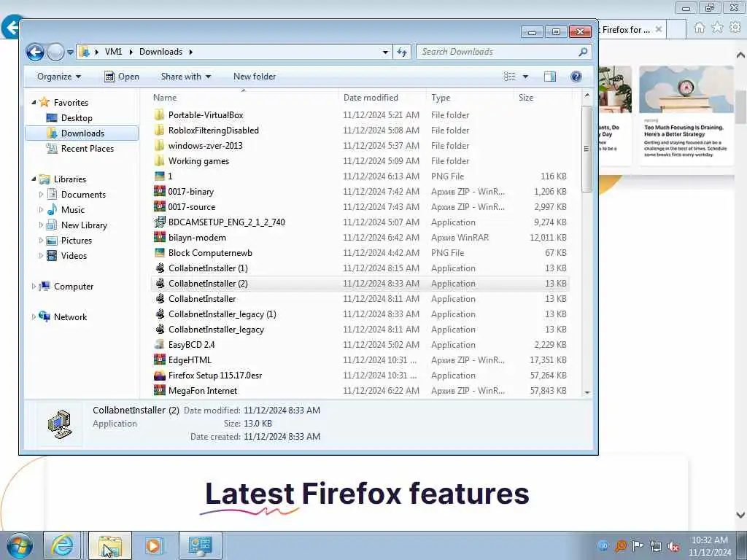Screen dimensions: 747x560
Task: Expand the Pictures library
Action: (41, 241)
